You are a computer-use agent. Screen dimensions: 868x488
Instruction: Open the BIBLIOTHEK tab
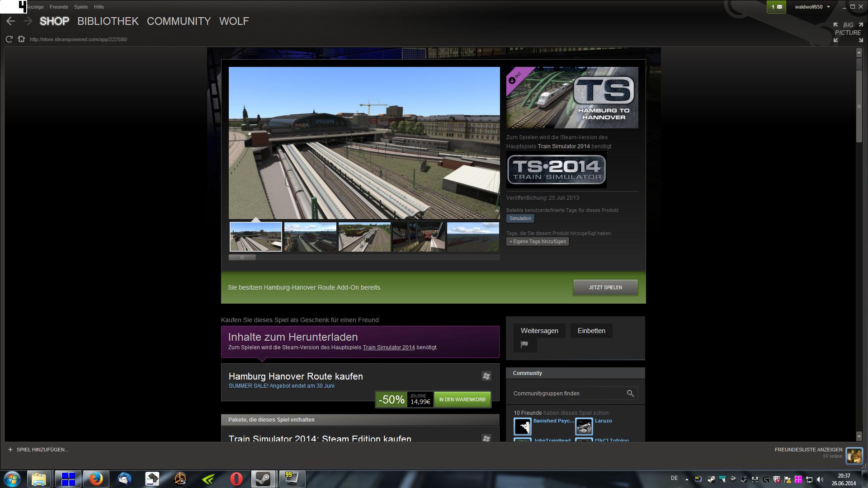pyautogui.click(x=108, y=21)
